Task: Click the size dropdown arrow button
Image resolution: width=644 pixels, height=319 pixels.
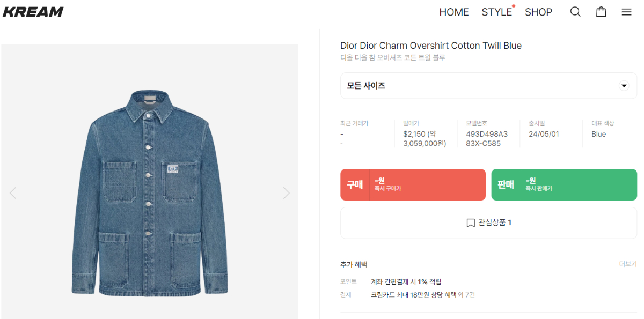Action: click(x=624, y=86)
